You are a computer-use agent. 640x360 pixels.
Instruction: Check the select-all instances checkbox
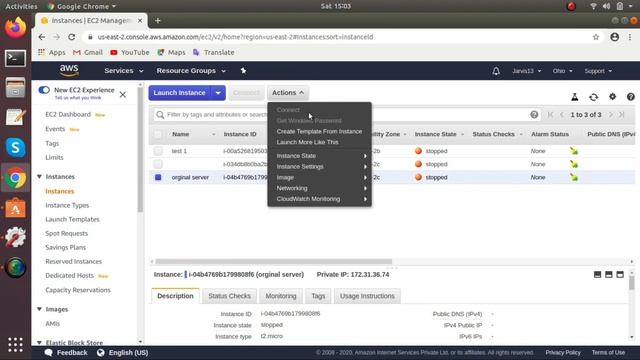tap(158, 134)
